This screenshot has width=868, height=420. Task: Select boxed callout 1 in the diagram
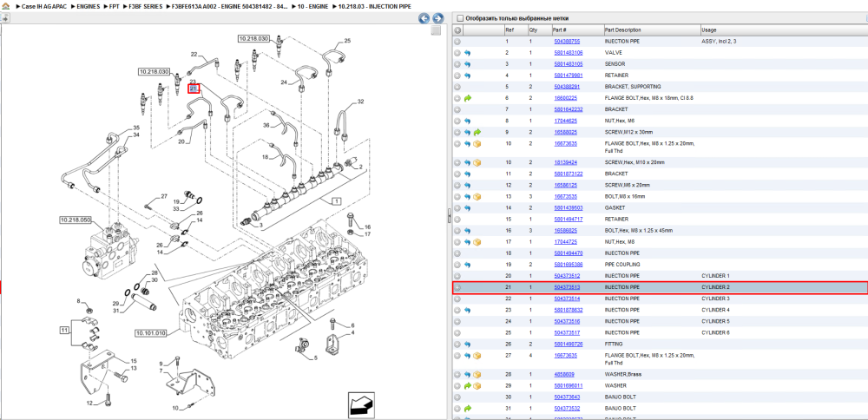coord(336,202)
